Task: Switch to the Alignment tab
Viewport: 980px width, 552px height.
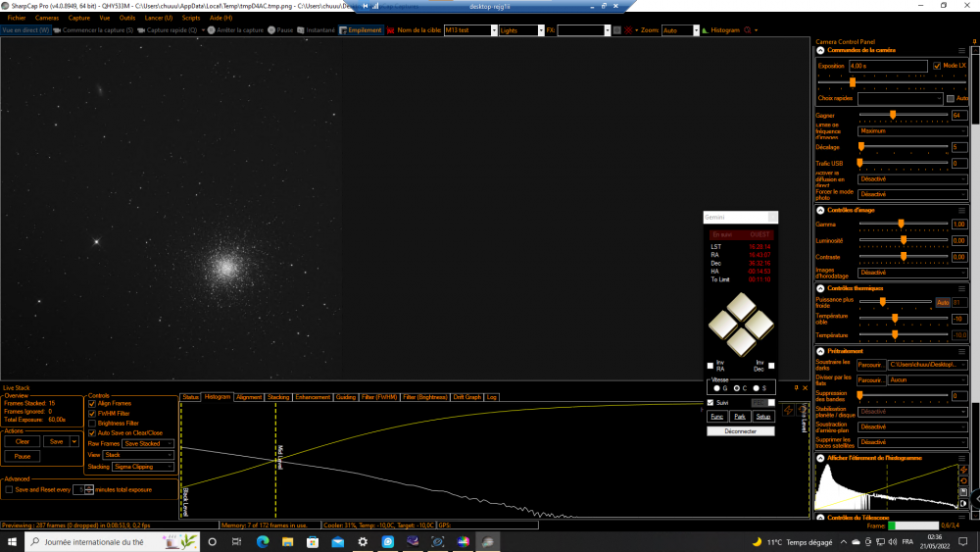Action: coord(249,397)
